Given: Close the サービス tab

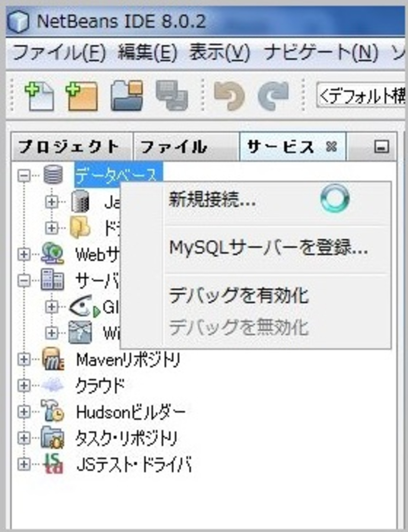Looking at the screenshot, I should (x=331, y=146).
